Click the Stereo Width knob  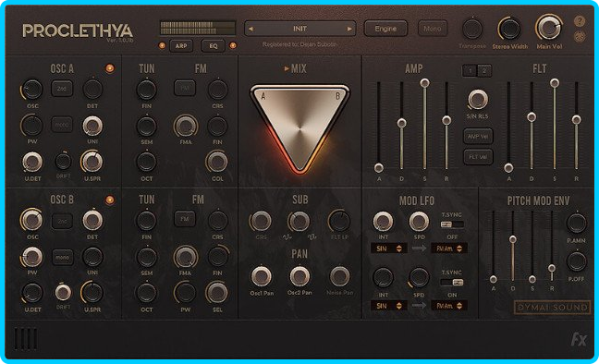tap(510, 29)
